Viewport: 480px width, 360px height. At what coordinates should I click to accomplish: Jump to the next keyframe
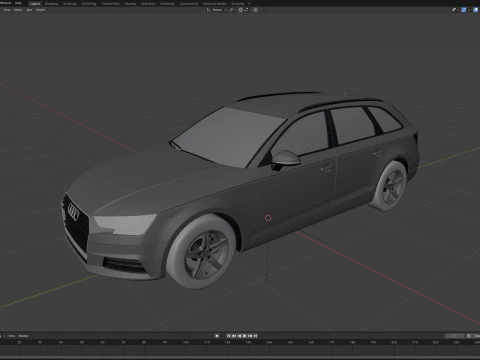pyautogui.click(x=250, y=336)
